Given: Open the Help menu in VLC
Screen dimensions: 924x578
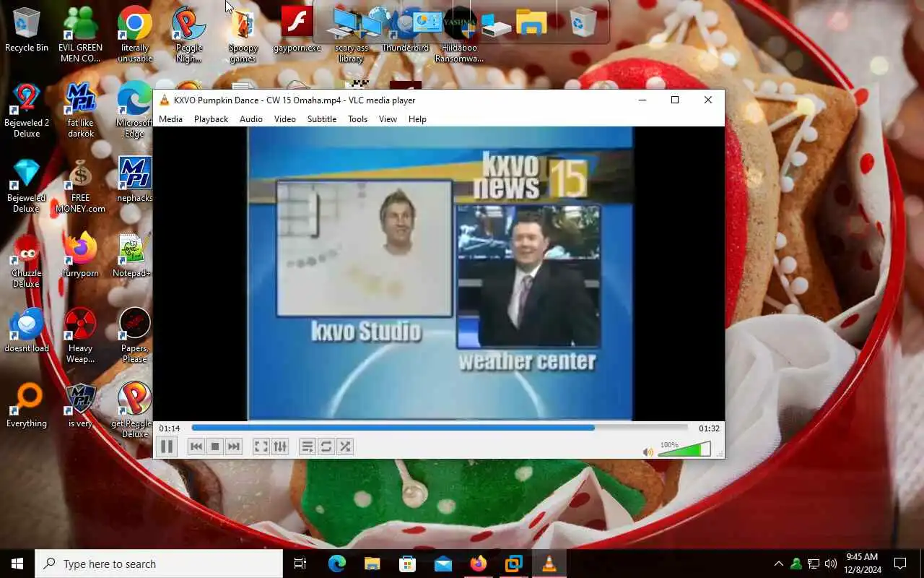Looking at the screenshot, I should pyautogui.click(x=417, y=119).
